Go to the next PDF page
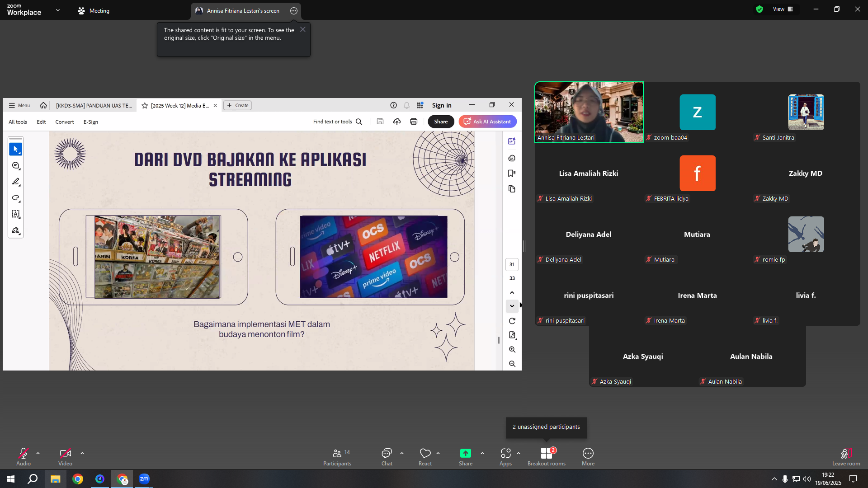 pyautogui.click(x=512, y=306)
